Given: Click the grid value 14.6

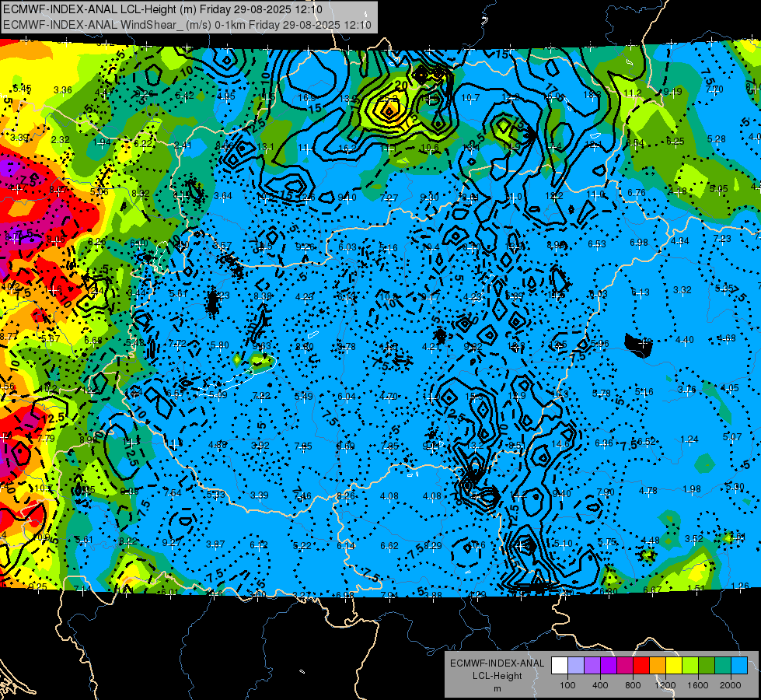Looking at the screenshot, I should click(560, 444).
